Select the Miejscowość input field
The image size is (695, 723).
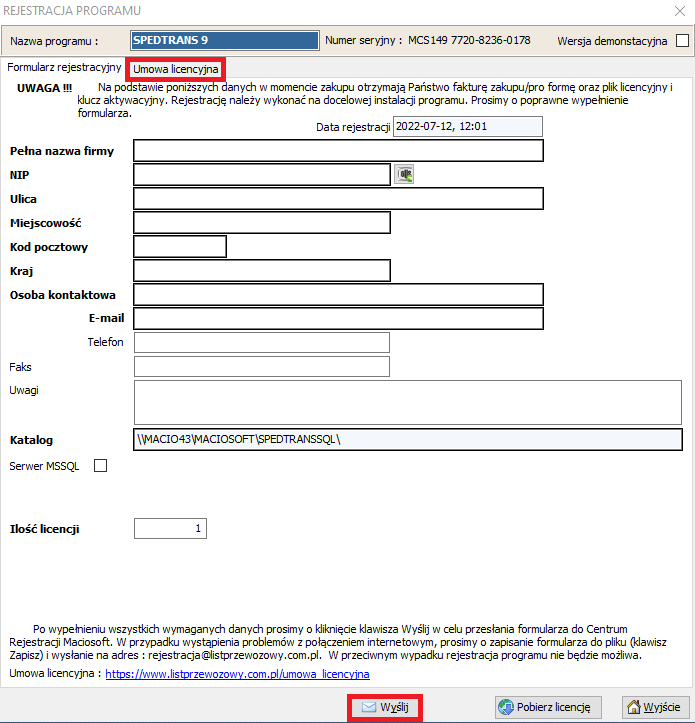(262, 223)
